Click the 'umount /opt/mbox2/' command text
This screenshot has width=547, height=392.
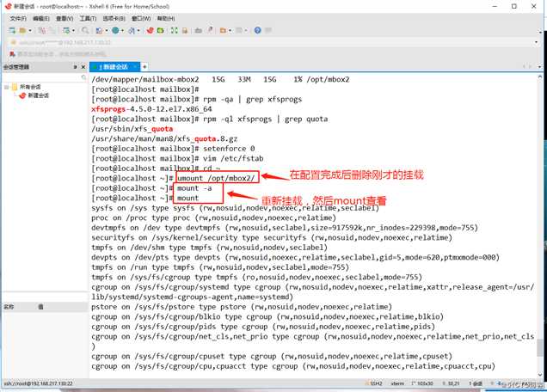pyautogui.click(x=216, y=178)
